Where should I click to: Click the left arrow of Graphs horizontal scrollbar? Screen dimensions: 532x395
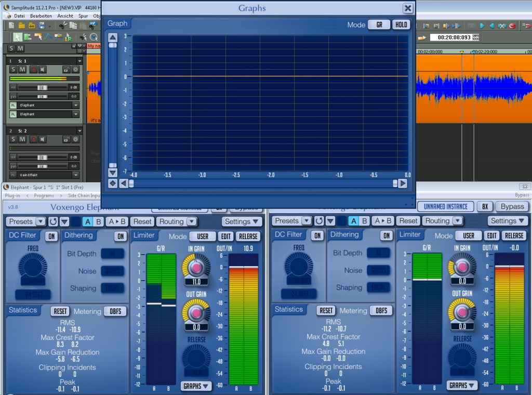point(124,183)
